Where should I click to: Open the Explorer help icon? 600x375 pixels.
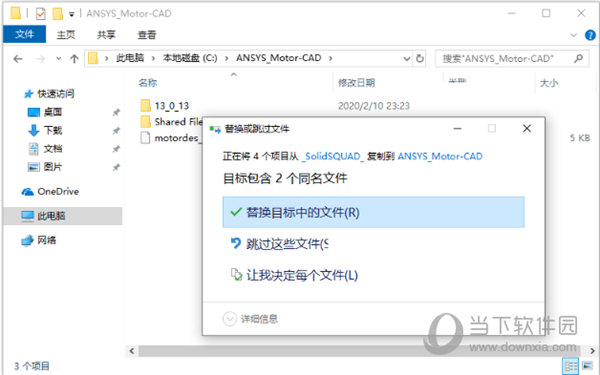point(590,35)
